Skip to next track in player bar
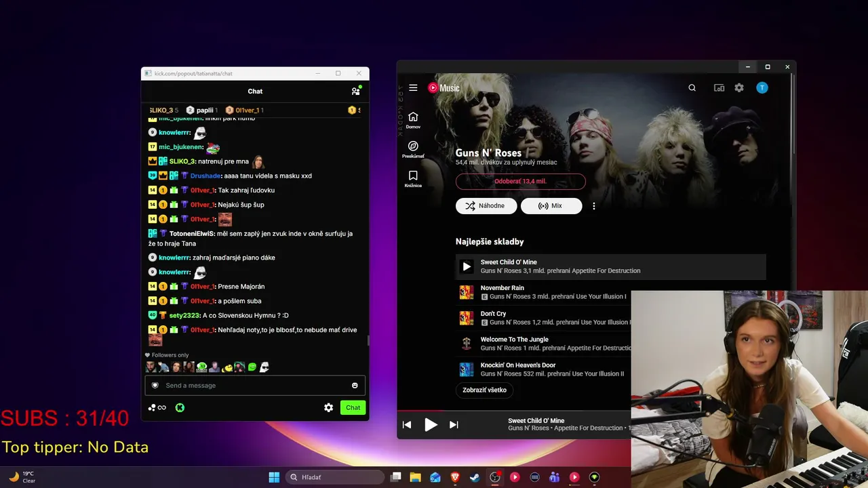Image resolution: width=868 pixels, height=488 pixels. (454, 425)
